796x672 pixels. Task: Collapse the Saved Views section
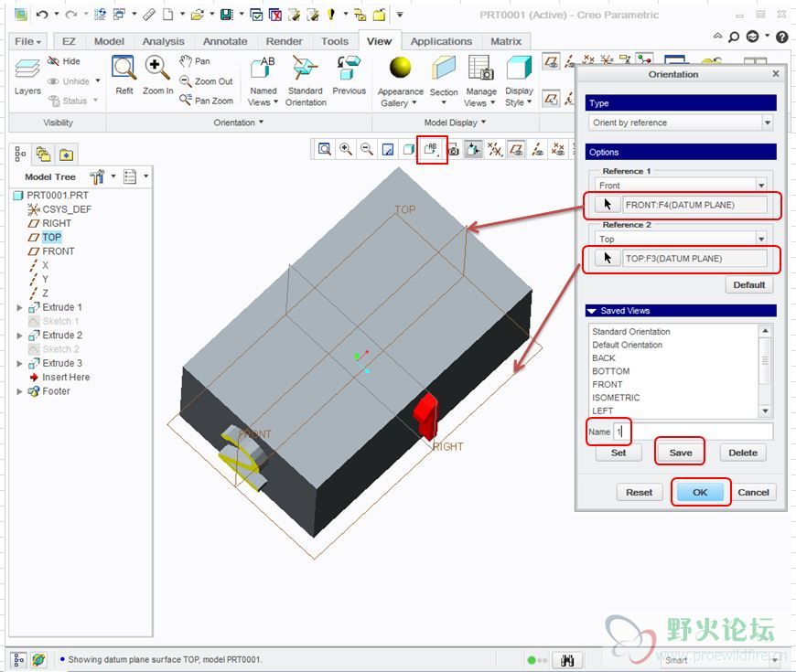(x=591, y=310)
